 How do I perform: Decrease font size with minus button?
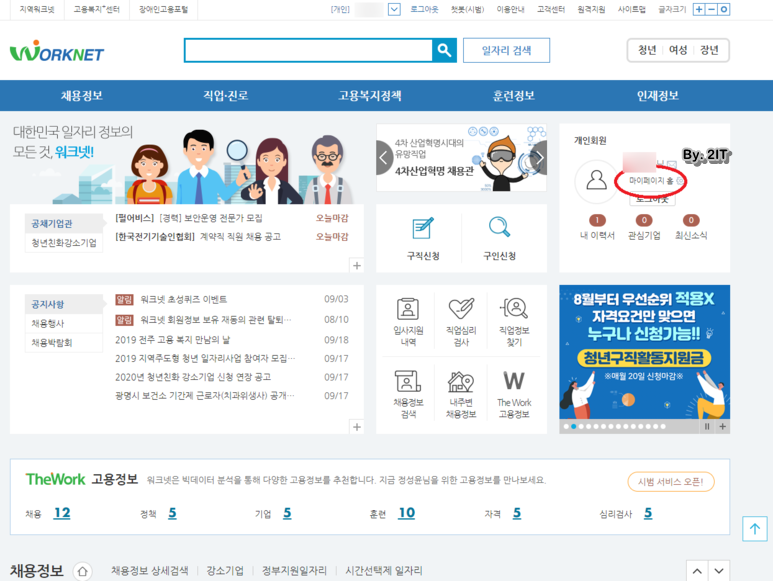(x=711, y=9)
